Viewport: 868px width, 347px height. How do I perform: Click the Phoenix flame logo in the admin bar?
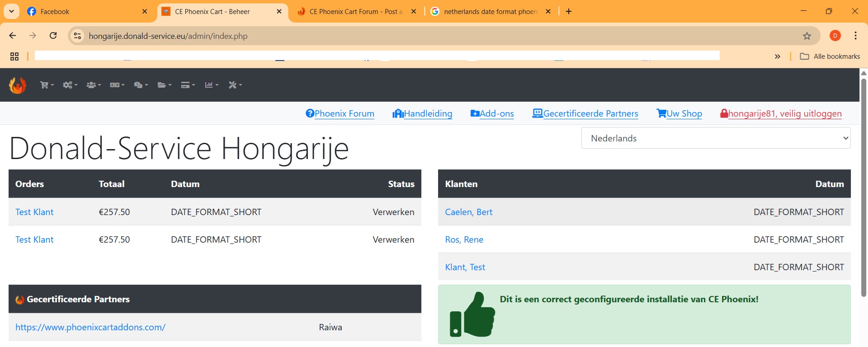tap(18, 85)
